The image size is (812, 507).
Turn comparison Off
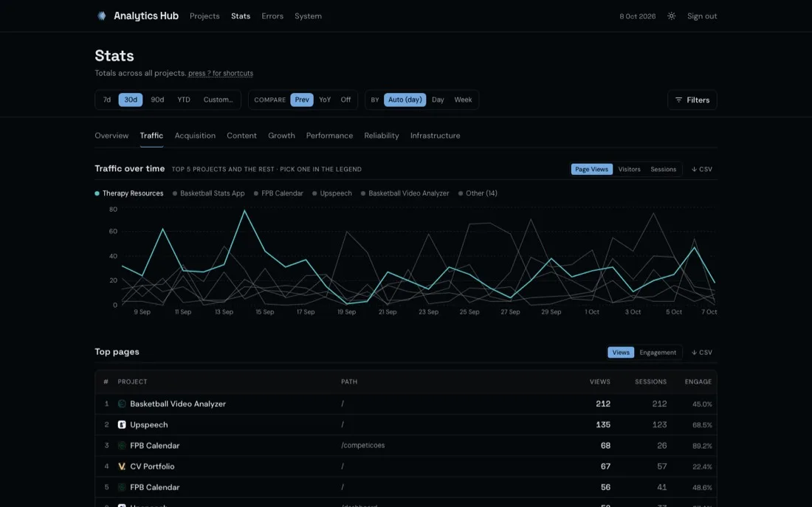tap(345, 100)
